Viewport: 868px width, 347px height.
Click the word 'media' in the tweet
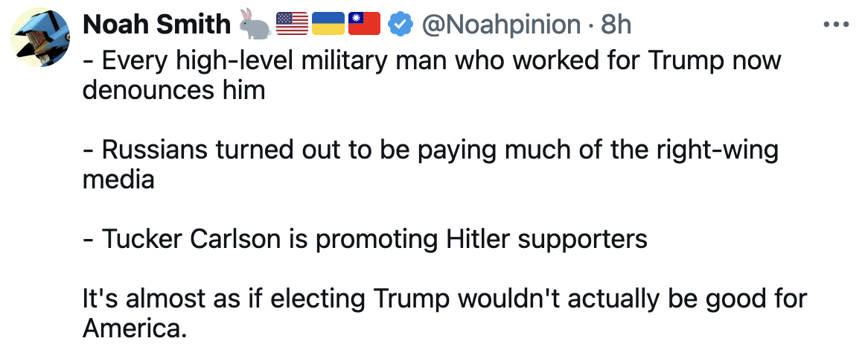coord(118,179)
